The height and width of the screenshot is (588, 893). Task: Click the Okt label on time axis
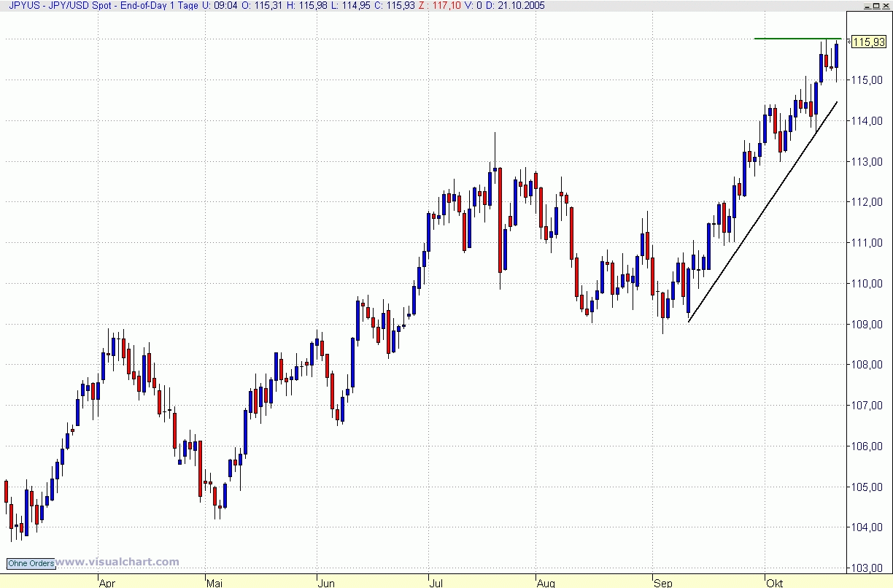pyautogui.click(x=775, y=583)
